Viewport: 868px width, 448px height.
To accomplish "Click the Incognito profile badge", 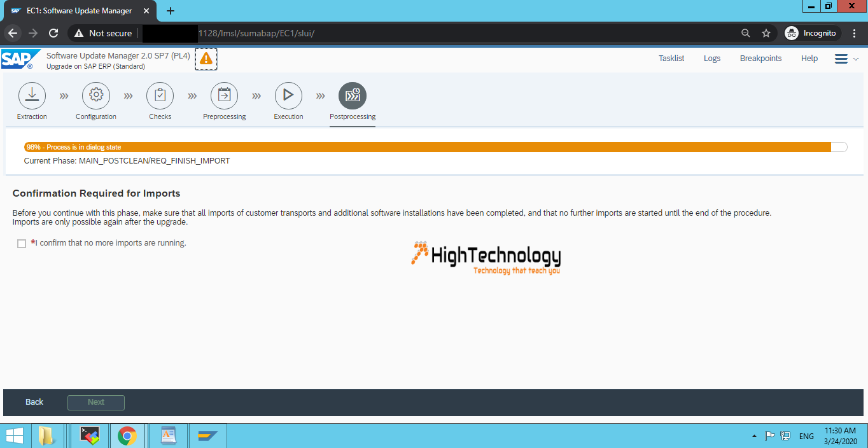I will [x=811, y=33].
